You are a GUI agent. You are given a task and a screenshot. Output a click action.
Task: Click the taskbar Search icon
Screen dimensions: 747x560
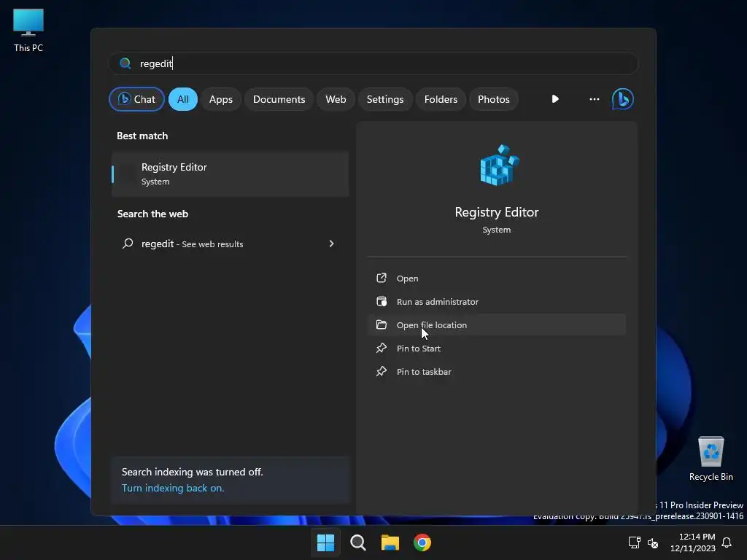click(357, 542)
